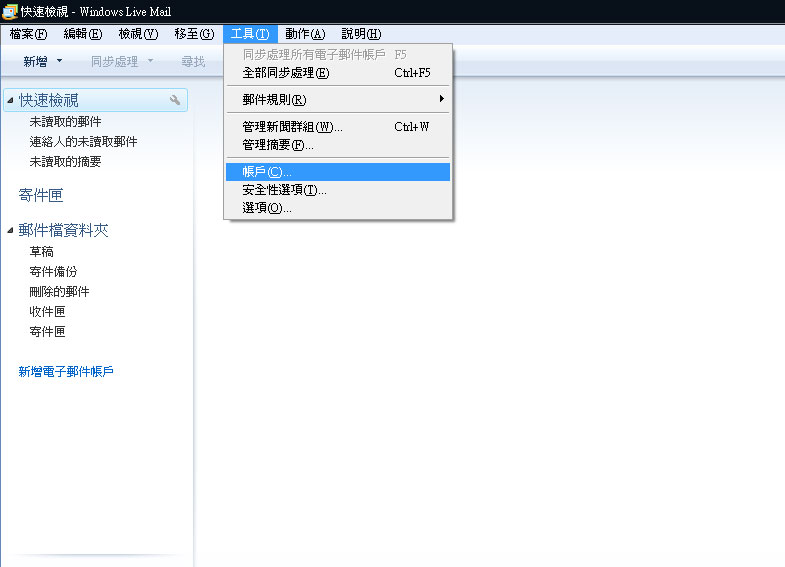Collapse the 快速檢視 section triangle

coord(10,101)
